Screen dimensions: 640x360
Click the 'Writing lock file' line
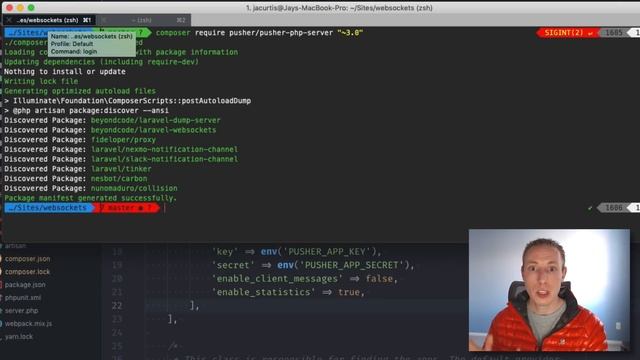41,81
